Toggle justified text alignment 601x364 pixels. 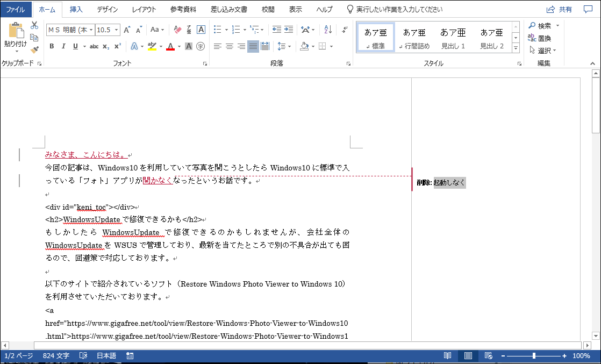pyautogui.click(x=253, y=46)
